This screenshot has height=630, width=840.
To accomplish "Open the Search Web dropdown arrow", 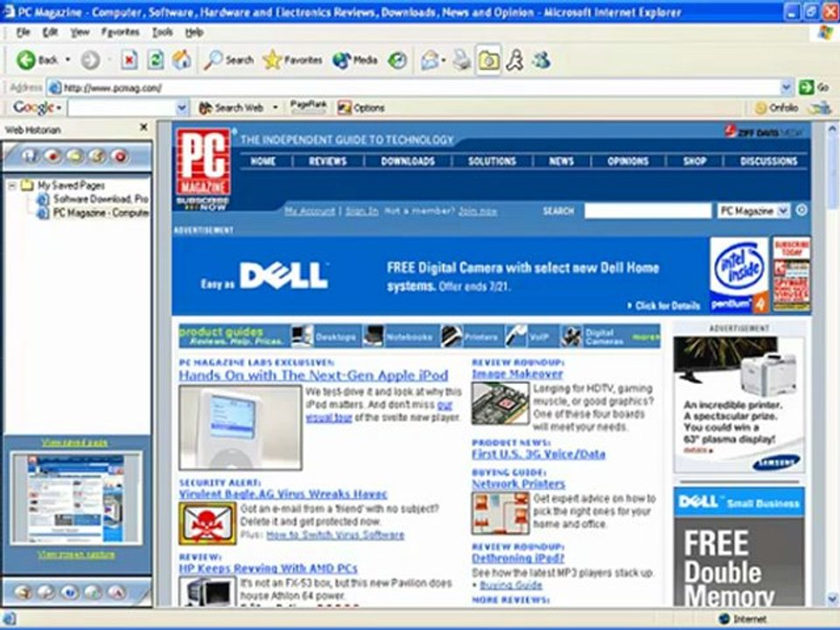I will pyautogui.click(x=276, y=108).
